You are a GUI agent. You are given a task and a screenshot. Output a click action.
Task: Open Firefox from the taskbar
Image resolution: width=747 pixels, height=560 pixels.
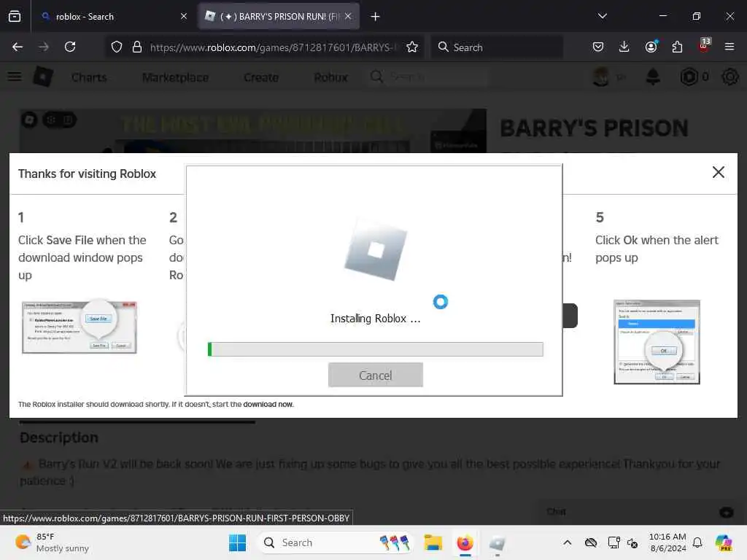point(465,542)
